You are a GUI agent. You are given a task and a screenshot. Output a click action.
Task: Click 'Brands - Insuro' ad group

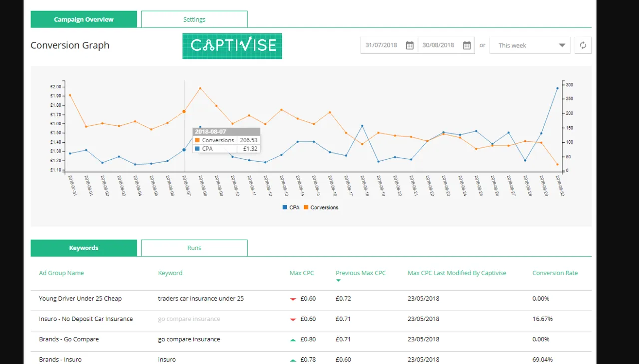(x=60, y=359)
